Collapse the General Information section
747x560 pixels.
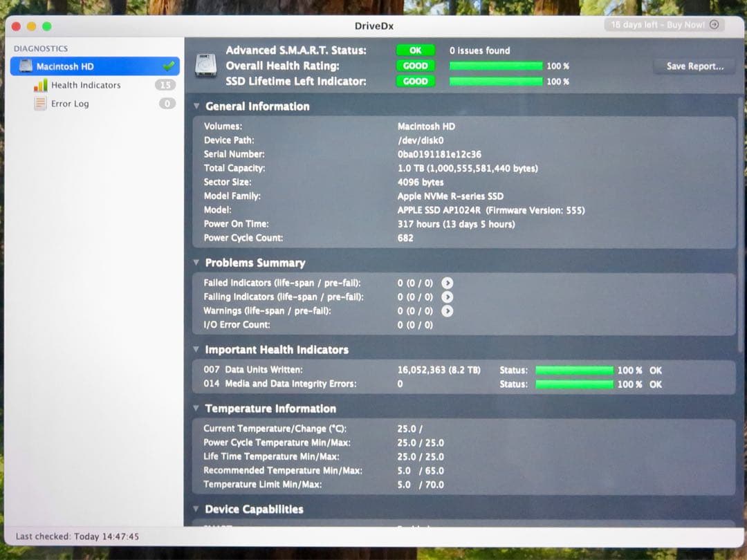tap(197, 106)
